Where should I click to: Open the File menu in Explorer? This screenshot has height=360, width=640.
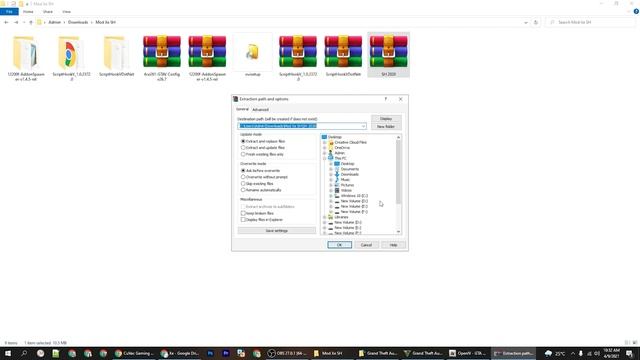[9, 12]
